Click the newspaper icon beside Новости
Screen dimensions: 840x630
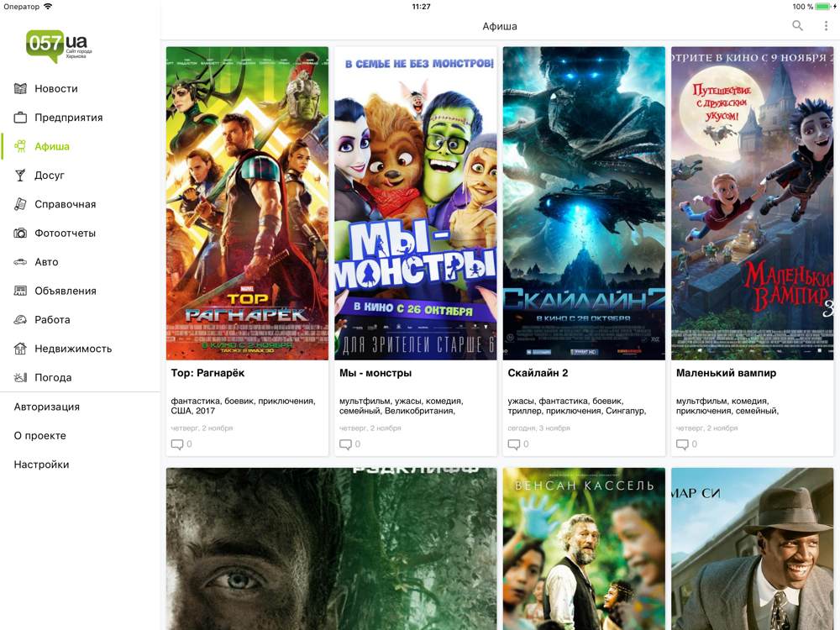coord(20,88)
